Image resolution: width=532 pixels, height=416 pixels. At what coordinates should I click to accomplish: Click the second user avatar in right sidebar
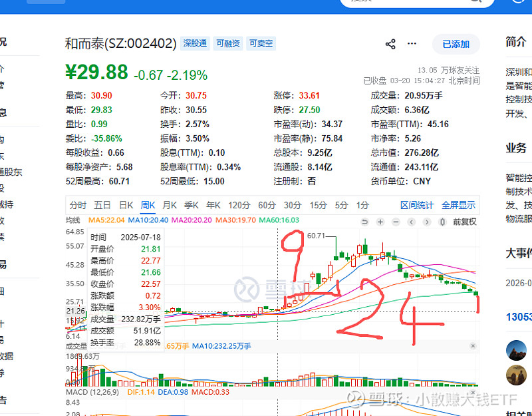516,375
